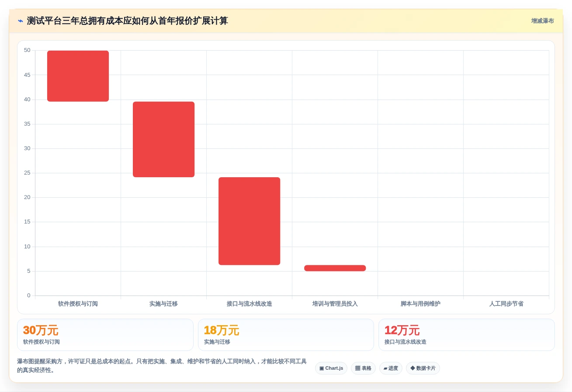Select the 数据卡片 tag chip
Viewport: 572px width, 392px height.
point(423,368)
